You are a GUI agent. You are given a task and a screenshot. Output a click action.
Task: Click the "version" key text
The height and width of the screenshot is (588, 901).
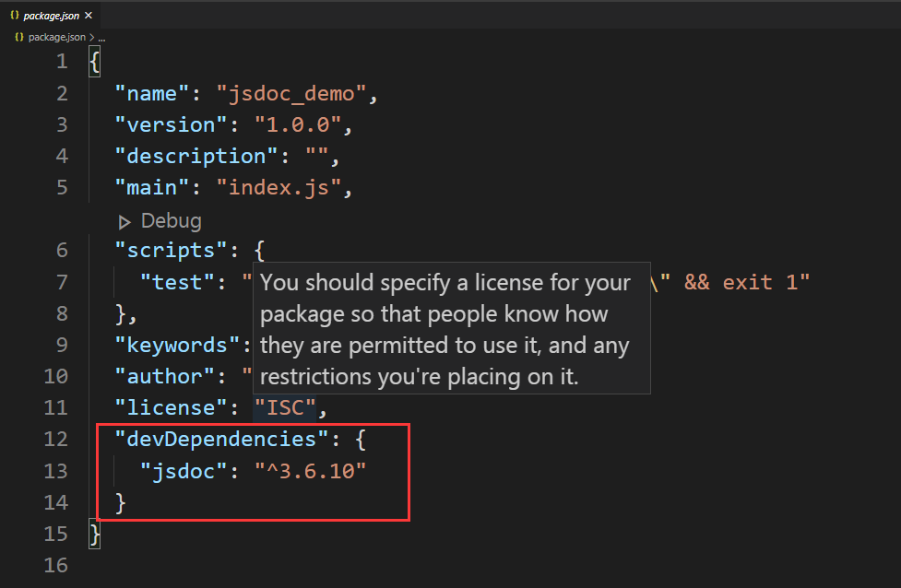coord(171,124)
